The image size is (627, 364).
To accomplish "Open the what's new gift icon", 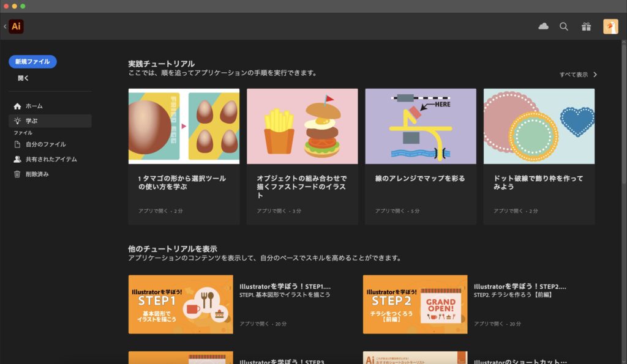I will (x=585, y=26).
